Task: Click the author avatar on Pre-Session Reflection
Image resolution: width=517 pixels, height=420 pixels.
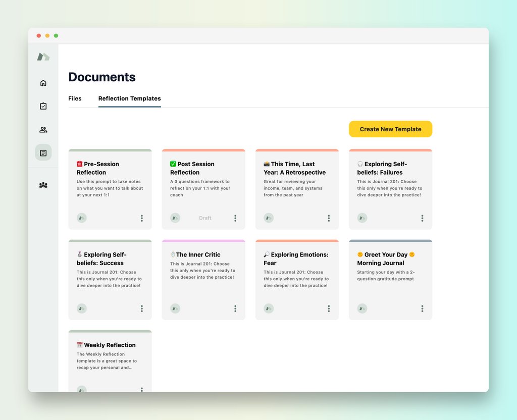Action: tap(81, 218)
